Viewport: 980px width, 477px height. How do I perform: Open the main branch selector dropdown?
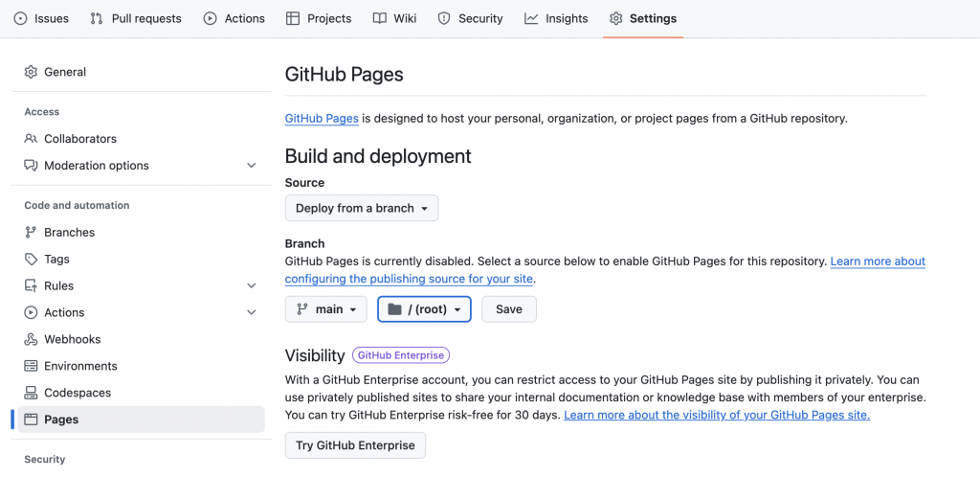(x=326, y=309)
